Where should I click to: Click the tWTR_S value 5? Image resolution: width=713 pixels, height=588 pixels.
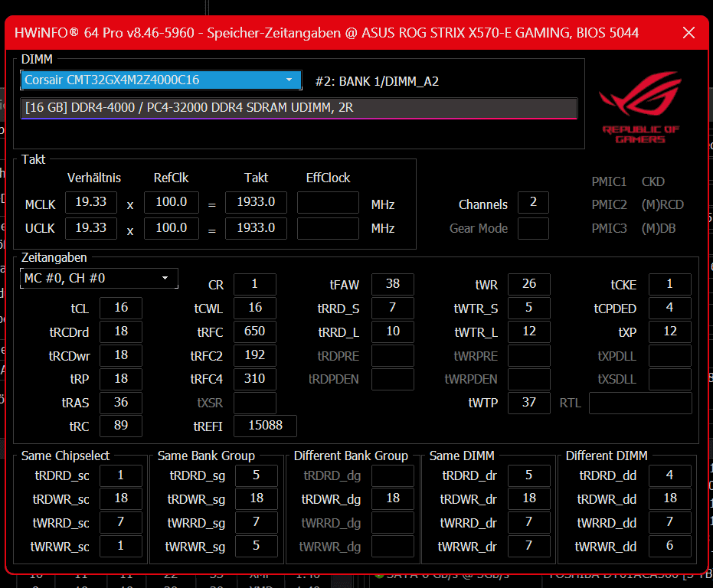pyautogui.click(x=529, y=308)
